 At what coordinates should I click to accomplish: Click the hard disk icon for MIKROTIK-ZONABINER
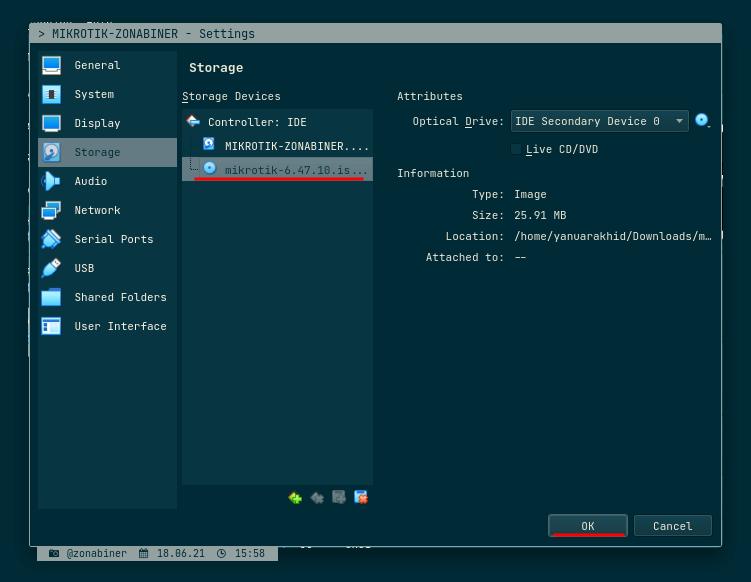pyautogui.click(x=209, y=144)
